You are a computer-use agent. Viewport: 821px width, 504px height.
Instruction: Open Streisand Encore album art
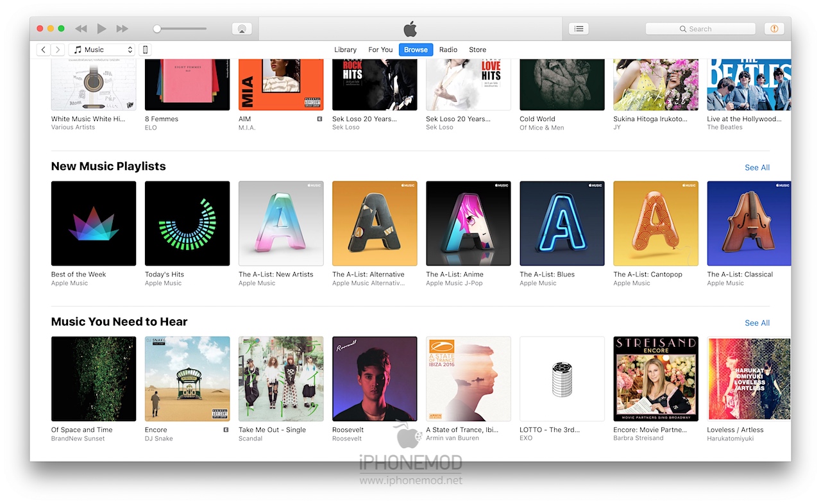click(656, 379)
